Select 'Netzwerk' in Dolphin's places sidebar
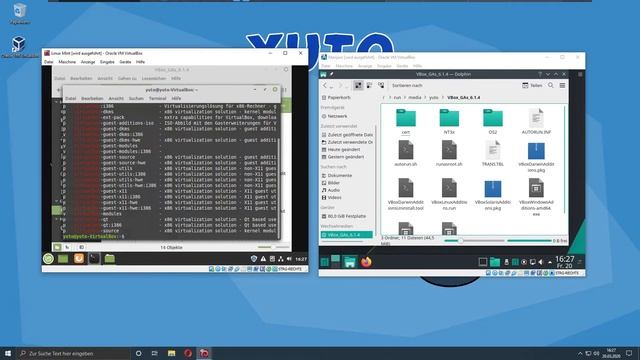Screen dimensions: 640x360 pos(335,116)
